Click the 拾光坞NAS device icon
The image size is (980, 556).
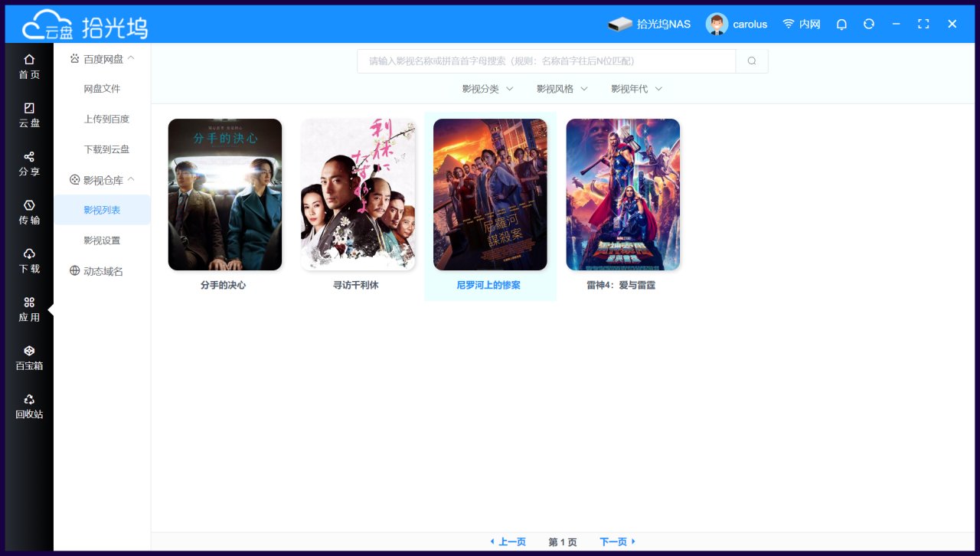click(x=620, y=24)
